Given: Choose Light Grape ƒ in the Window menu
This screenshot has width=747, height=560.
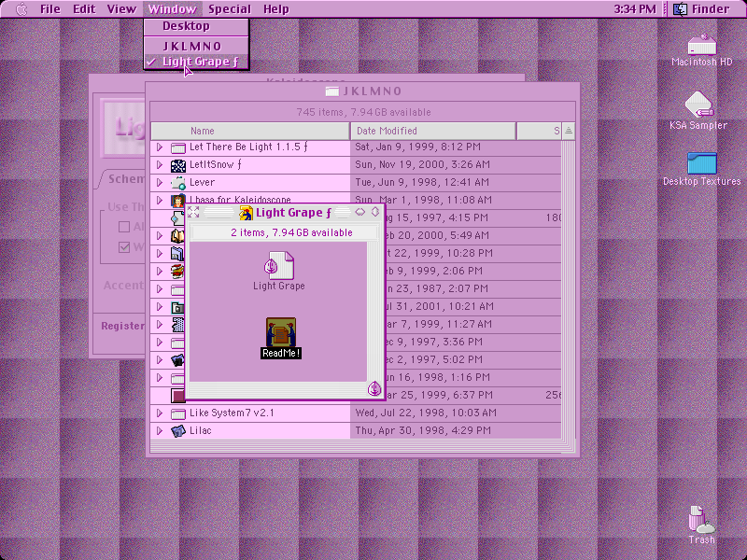Looking at the screenshot, I should click(196, 62).
